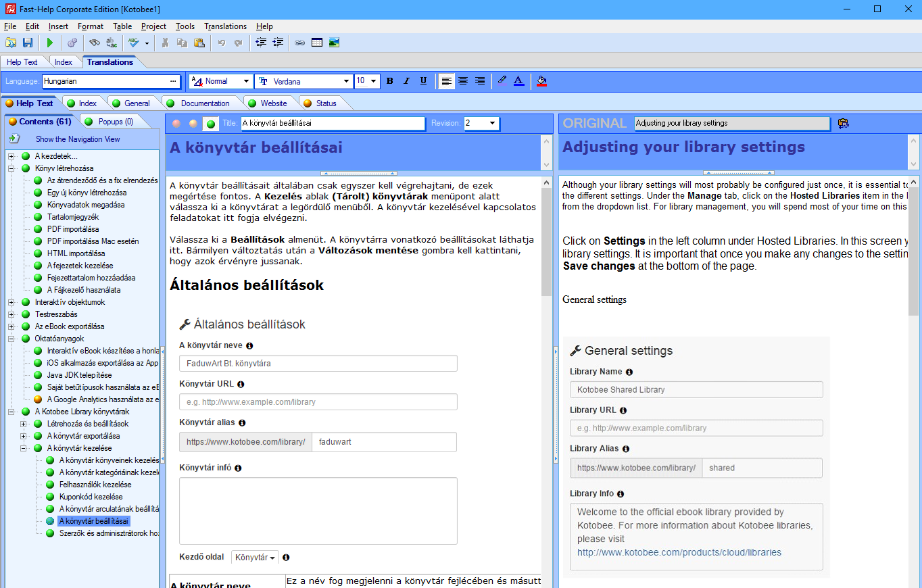Click the Copy icon in toolbar
This screenshot has height=588, width=922.
[182, 43]
